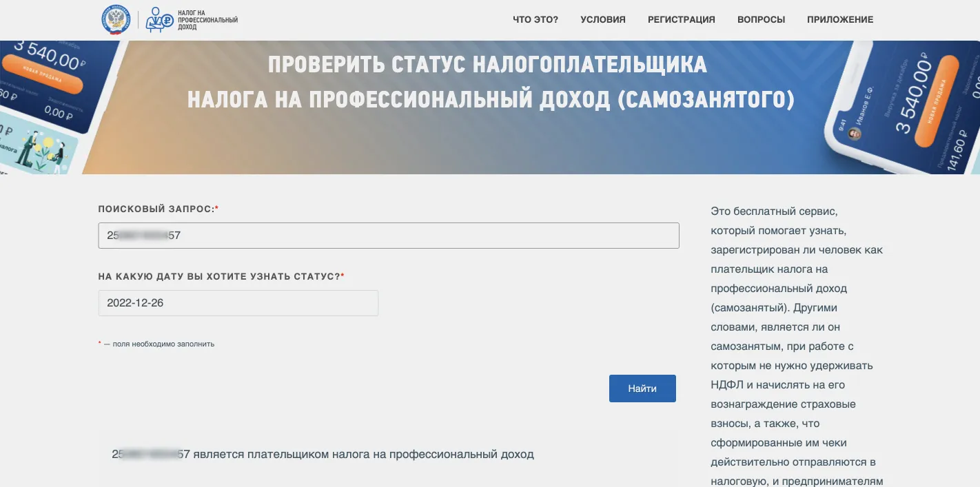The image size is (980, 487).
Task: Click the 'Налог на профессиональный доход' logo text
Action: 207,20
